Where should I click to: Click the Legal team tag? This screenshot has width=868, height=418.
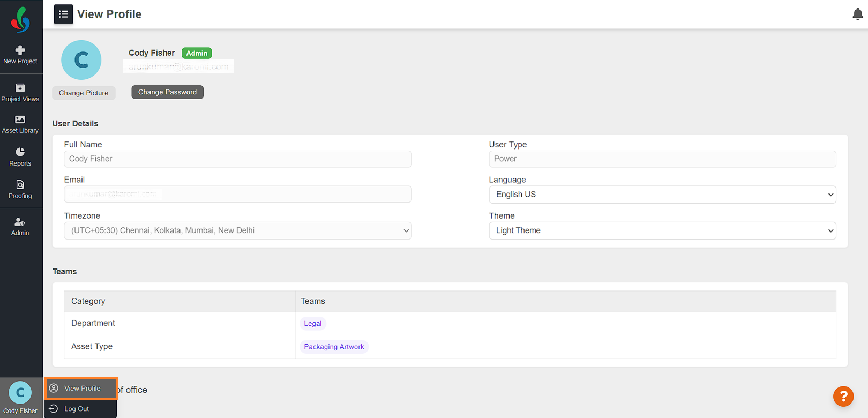[313, 324]
